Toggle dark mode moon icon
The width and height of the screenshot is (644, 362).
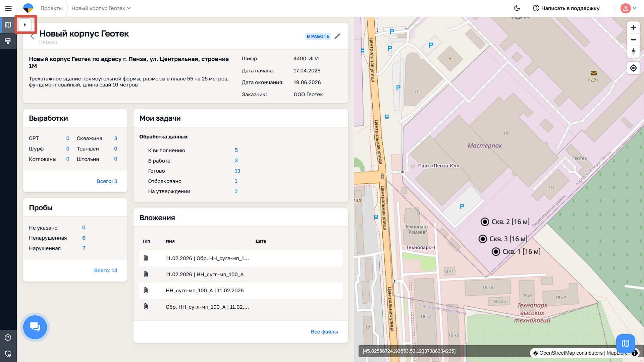coord(517,8)
